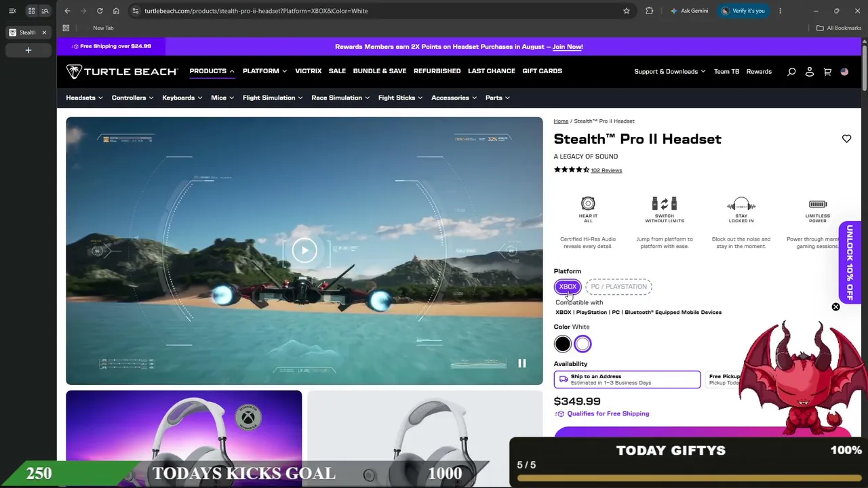Expand the Race Simulation dropdown
Screen dimensions: 868x488
click(340, 98)
